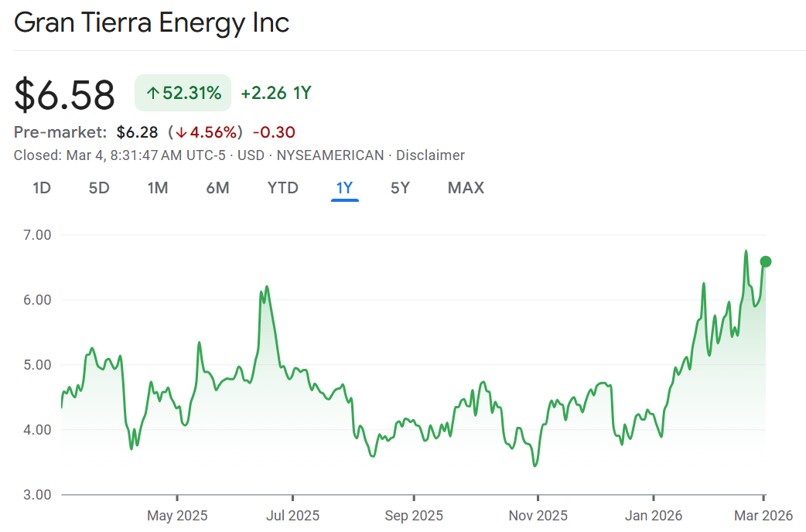Click the Gran Tierra Energy Inc title

coord(152,22)
